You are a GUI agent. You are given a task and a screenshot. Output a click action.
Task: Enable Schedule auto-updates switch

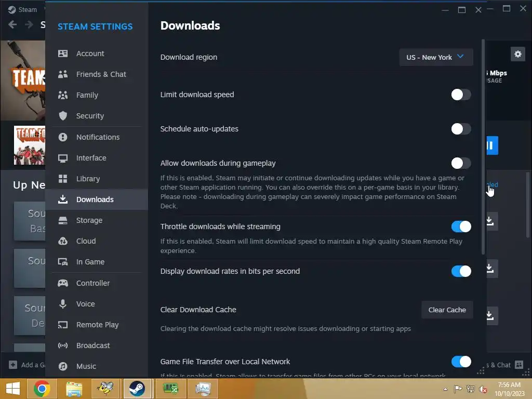click(461, 129)
